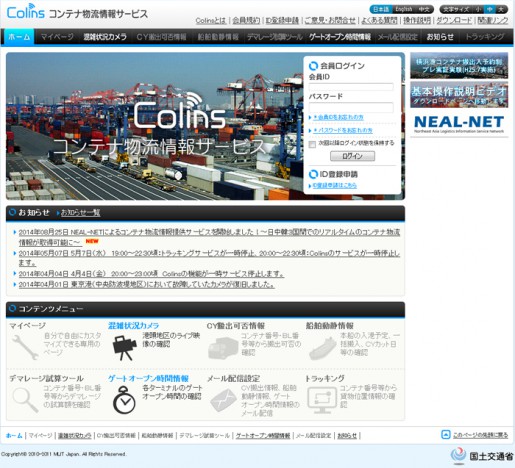Open the お知らせ navigation tab

click(440, 37)
